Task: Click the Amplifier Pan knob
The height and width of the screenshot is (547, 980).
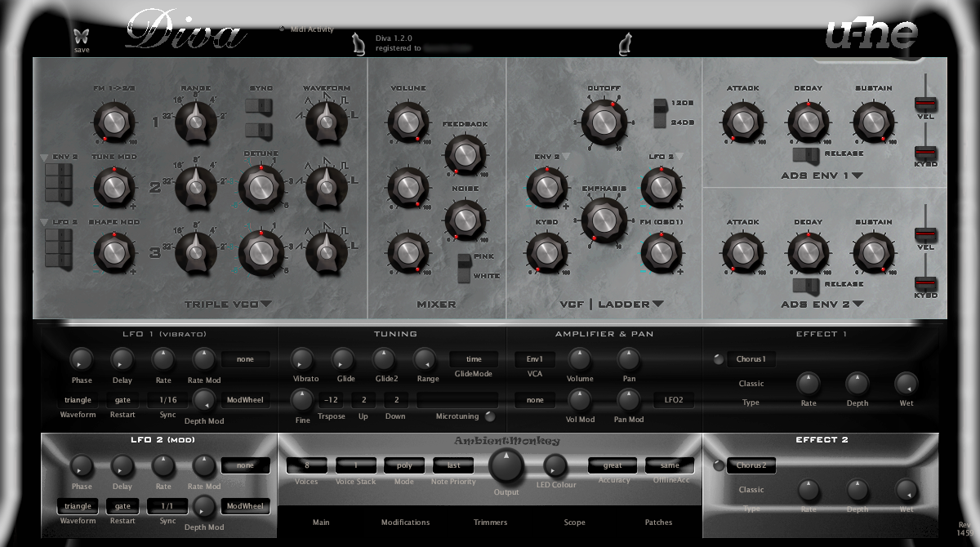Action: (628, 358)
